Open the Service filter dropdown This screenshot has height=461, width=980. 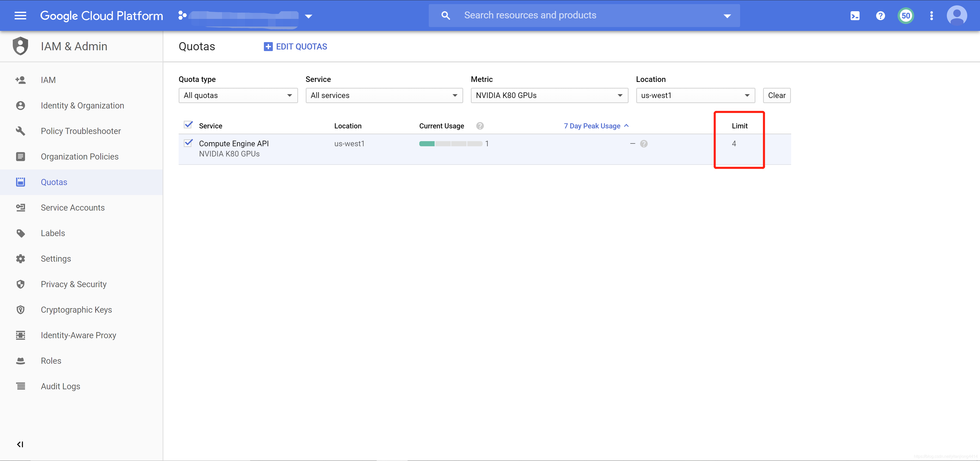(384, 95)
